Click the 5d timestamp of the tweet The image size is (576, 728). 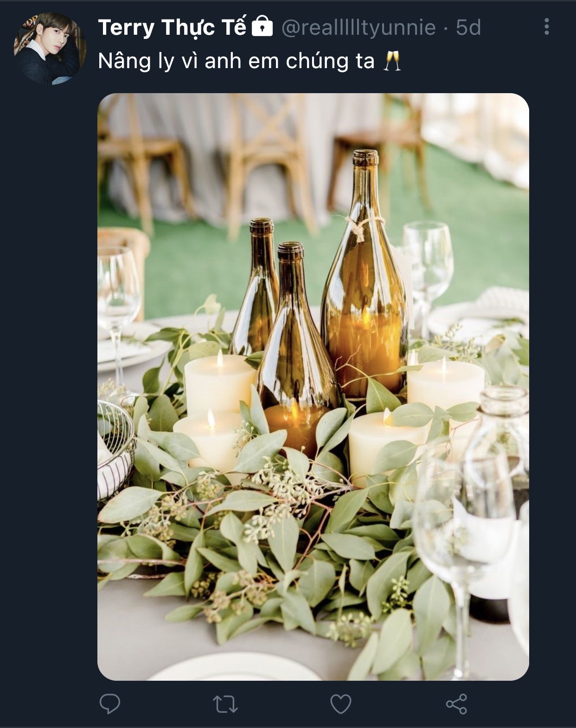(468, 27)
